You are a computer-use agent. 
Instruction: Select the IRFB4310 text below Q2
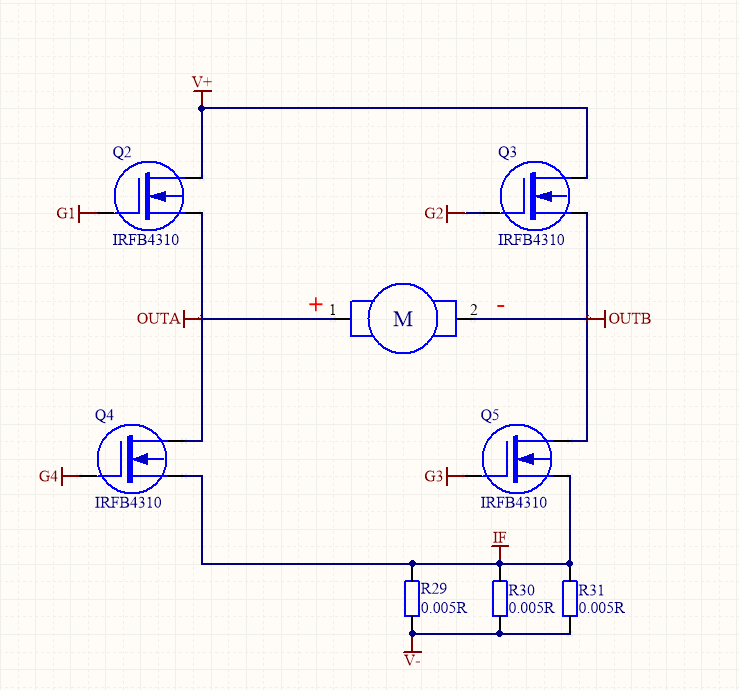[146, 240]
